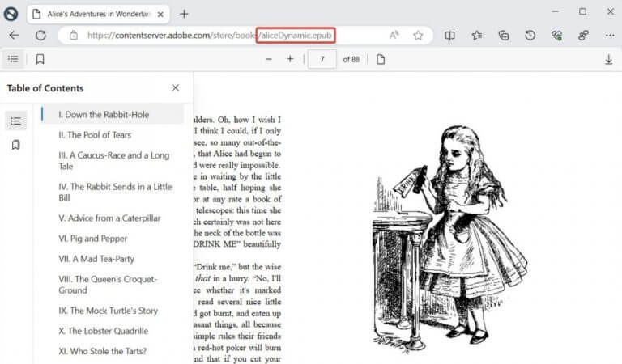Viewport: 622px width, 364px height.
Task: Select the contents list tab in sidebar
Action: click(x=15, y=121)
